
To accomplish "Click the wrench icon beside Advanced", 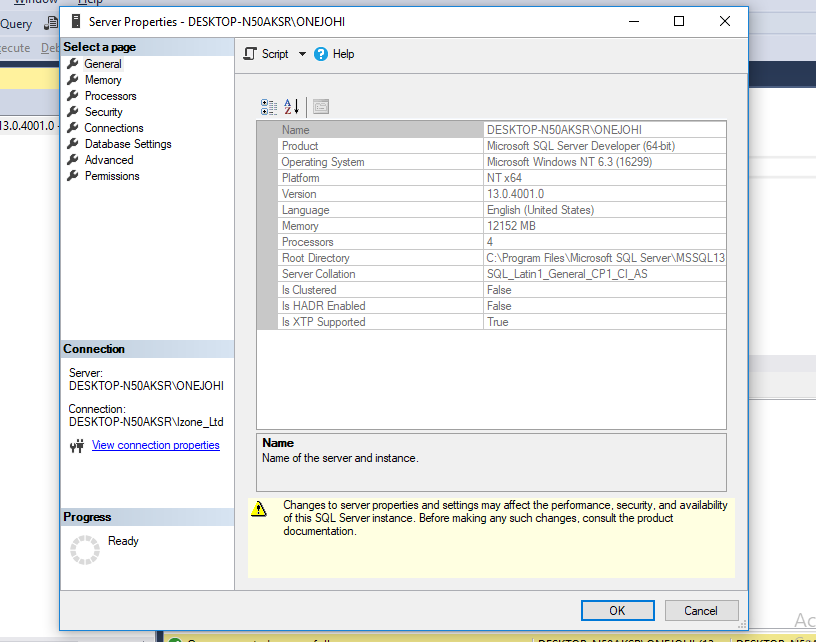I will click(73, 160).
